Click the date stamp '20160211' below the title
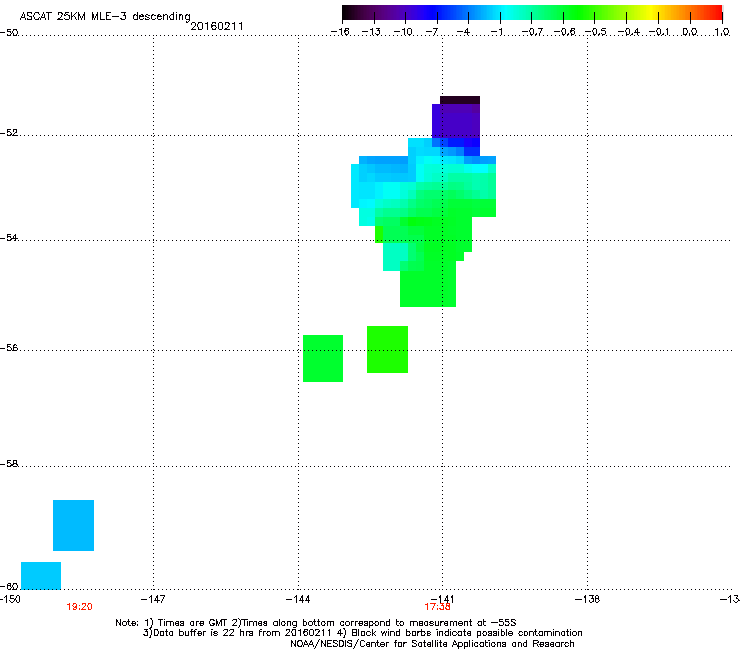The image size is (740, 650). [x=217, y=26]
